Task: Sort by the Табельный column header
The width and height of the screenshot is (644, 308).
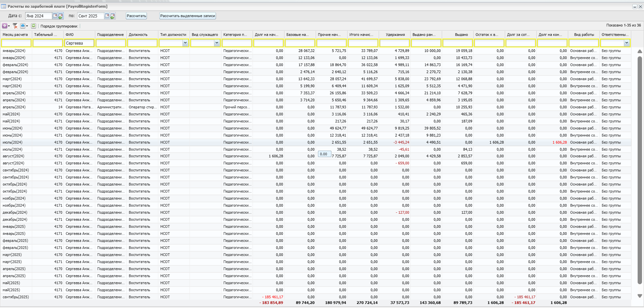Action: click(48, 35)
